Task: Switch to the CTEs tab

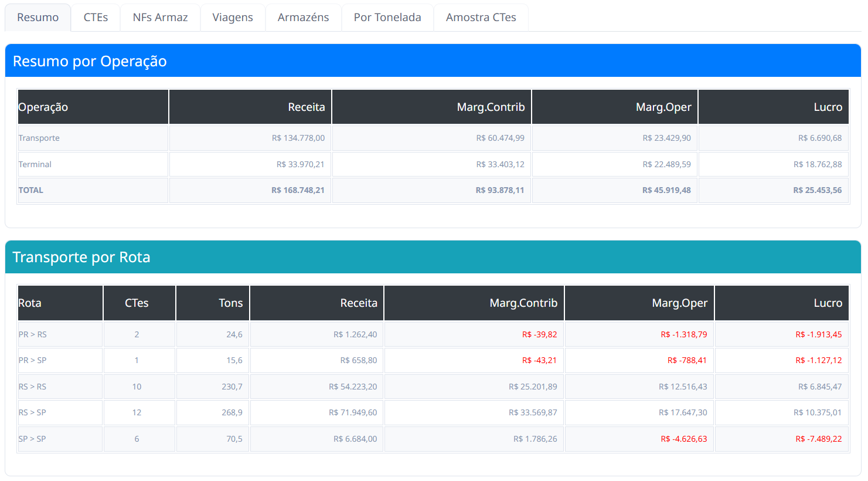Action: pyautogui.click(x=96, y=18)
